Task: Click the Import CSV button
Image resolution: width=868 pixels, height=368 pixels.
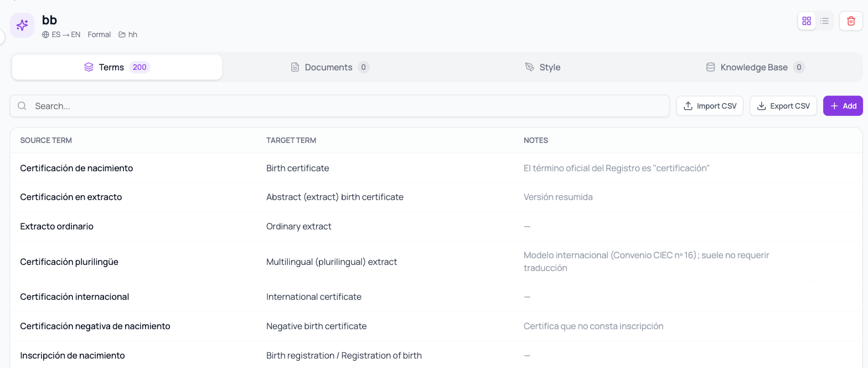Action: point(710,106)
